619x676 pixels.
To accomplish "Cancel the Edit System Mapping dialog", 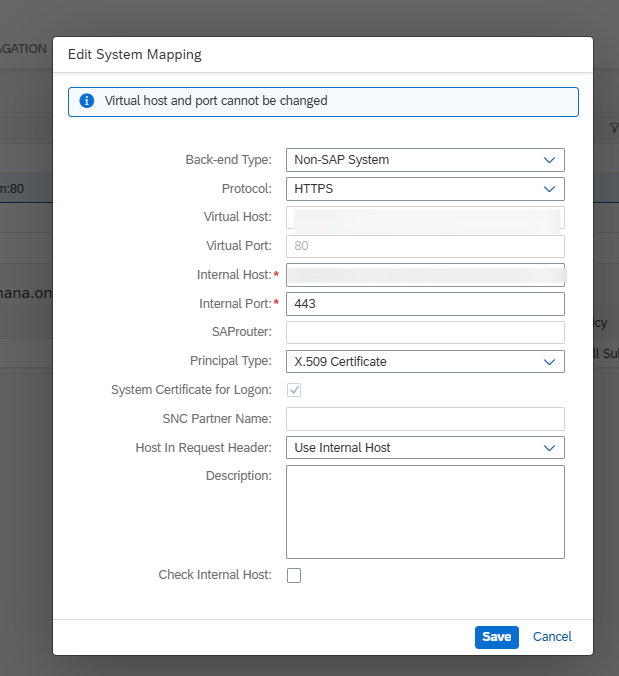I will coord(552,637).
